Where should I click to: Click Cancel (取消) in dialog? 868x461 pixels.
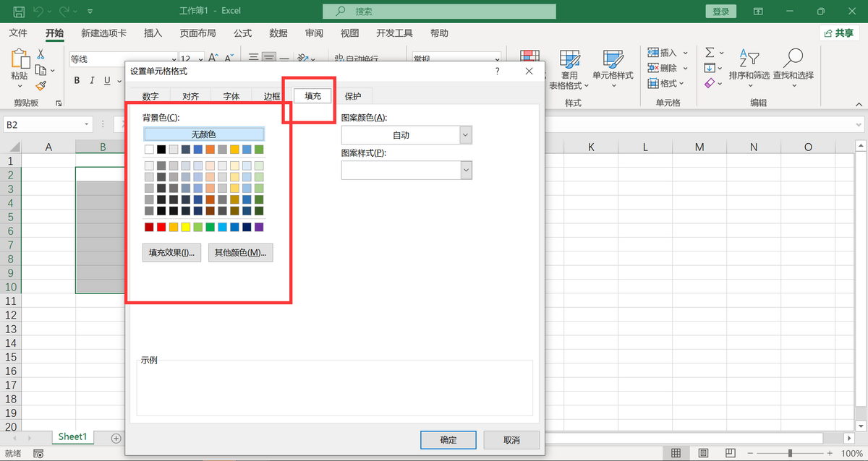tap(511, 439)
